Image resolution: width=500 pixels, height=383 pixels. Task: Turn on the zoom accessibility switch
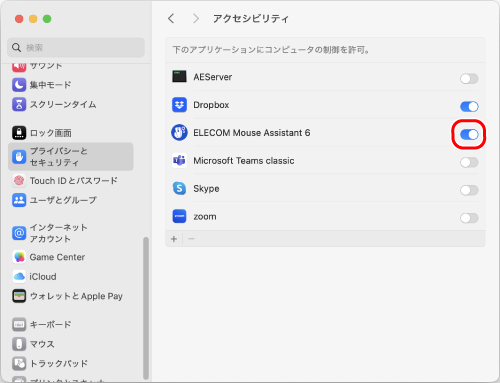469,218
